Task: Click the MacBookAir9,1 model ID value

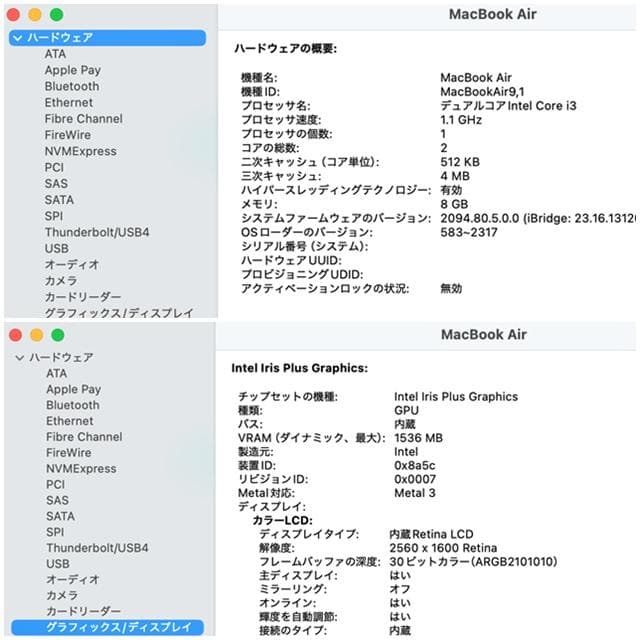Action: point(482,92)
